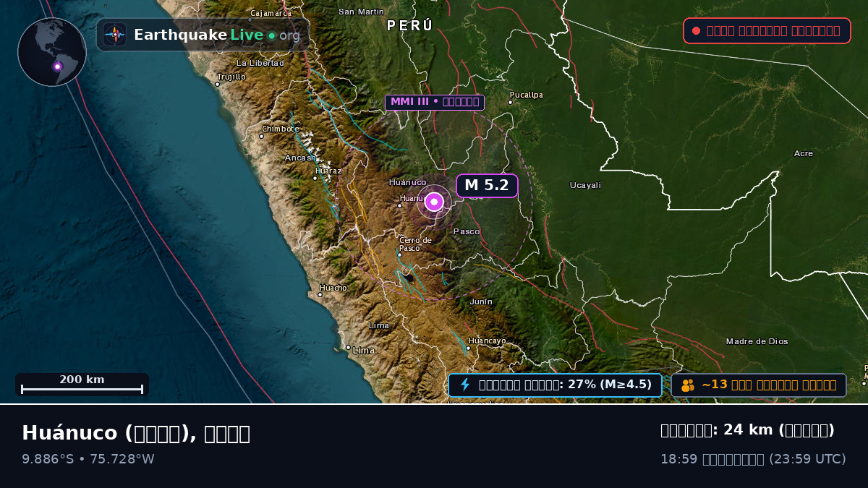
Task: Click the Pasco region label
Action: point(467,231)
